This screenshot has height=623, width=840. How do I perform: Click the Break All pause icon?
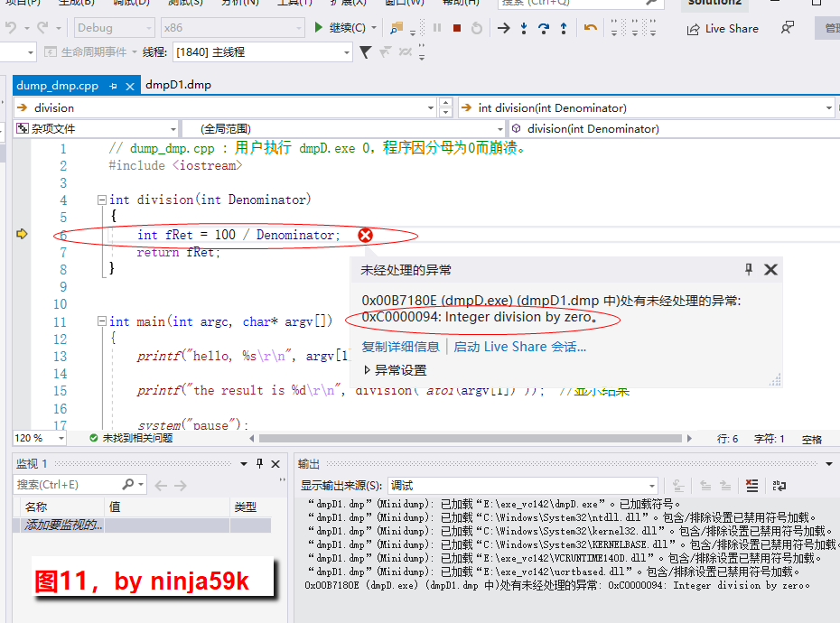point(437,28)
